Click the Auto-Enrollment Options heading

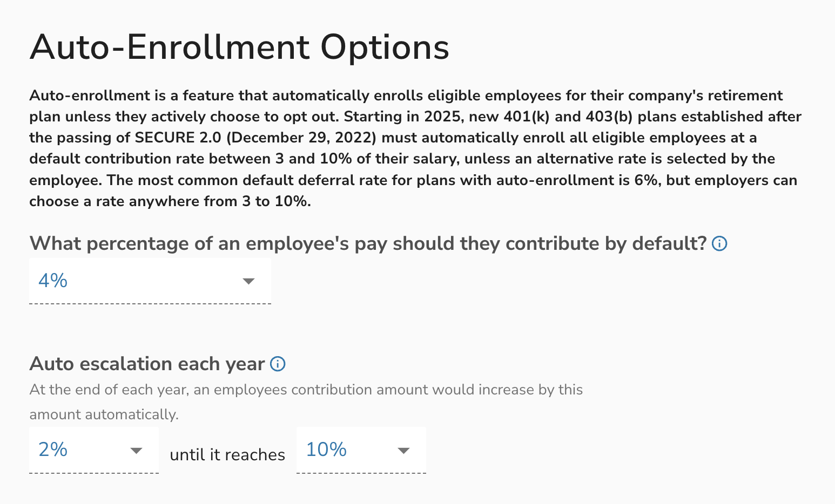tap(239, 47)
